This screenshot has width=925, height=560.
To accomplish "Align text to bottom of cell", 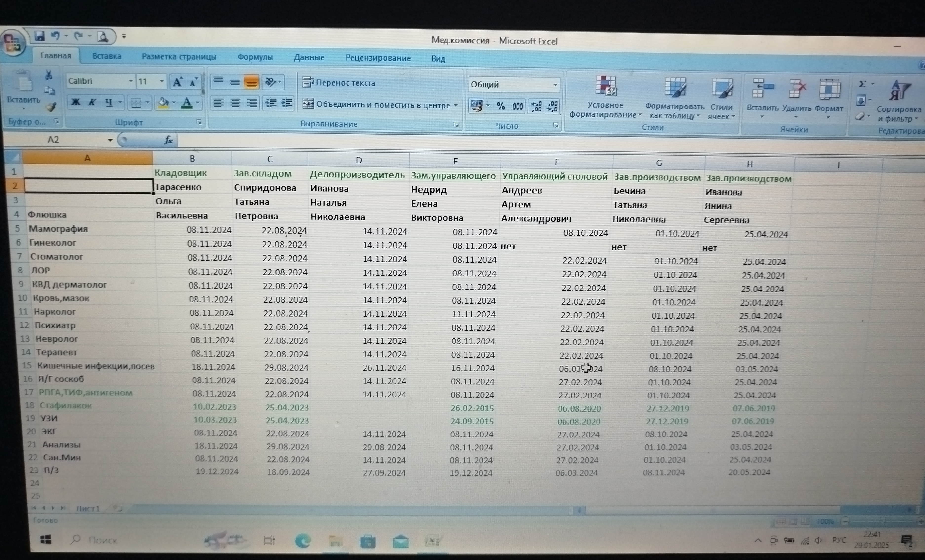I will click(251, 82).
